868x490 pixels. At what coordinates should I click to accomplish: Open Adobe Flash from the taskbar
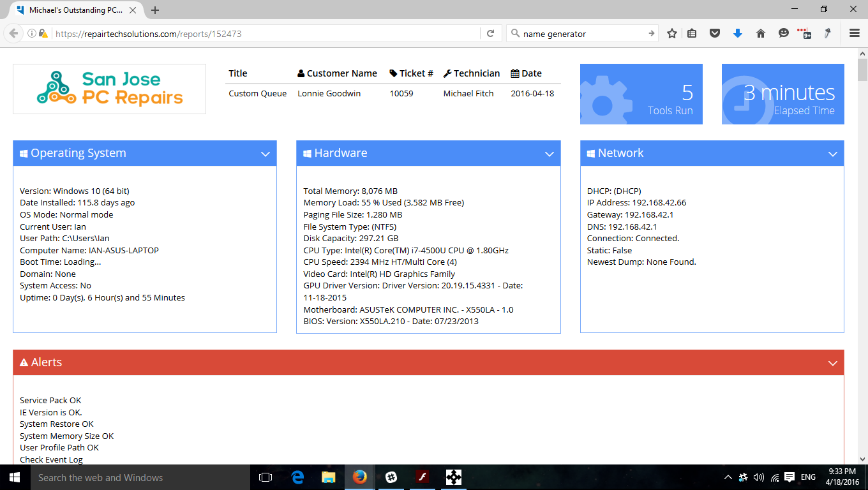(x=423, y=477)
